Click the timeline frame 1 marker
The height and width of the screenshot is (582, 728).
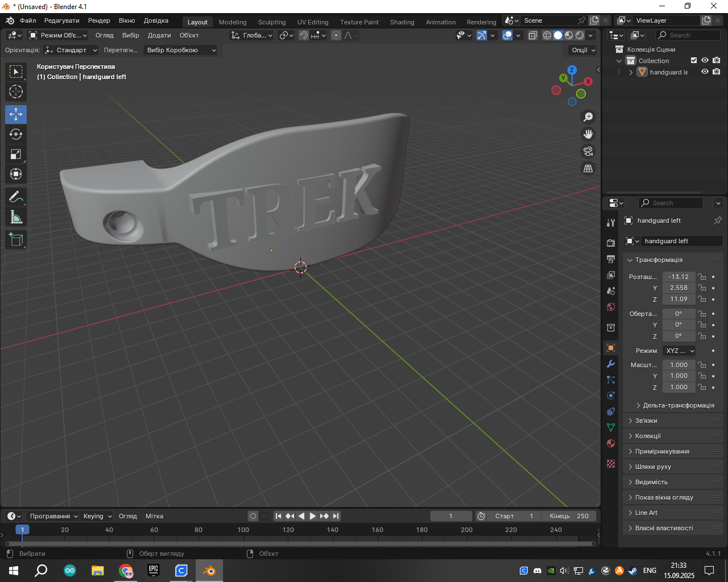tap(22, 530)
